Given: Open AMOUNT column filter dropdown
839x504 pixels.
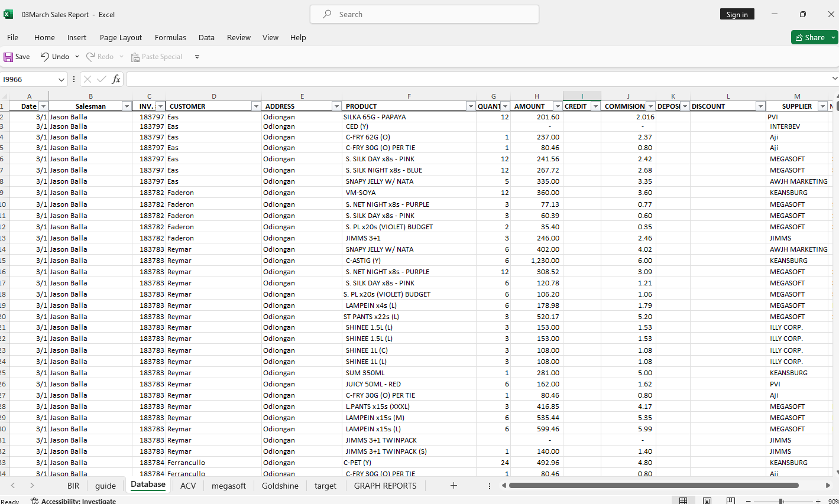Looking at the screenshot, I should (558, 106).
